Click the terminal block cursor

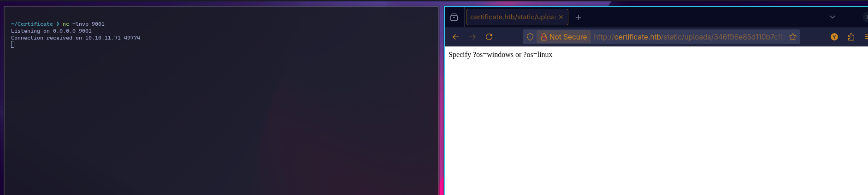point(13,45)
